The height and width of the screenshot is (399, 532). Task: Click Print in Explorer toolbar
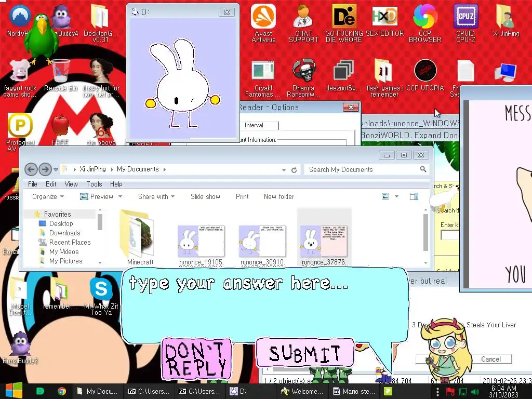pos(242,196)
